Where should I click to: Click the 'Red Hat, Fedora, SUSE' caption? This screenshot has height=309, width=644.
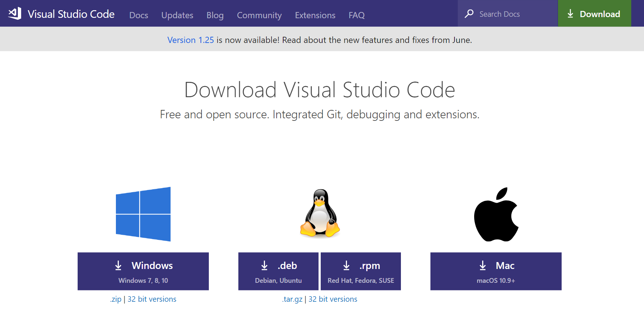(x=361, y=281)
